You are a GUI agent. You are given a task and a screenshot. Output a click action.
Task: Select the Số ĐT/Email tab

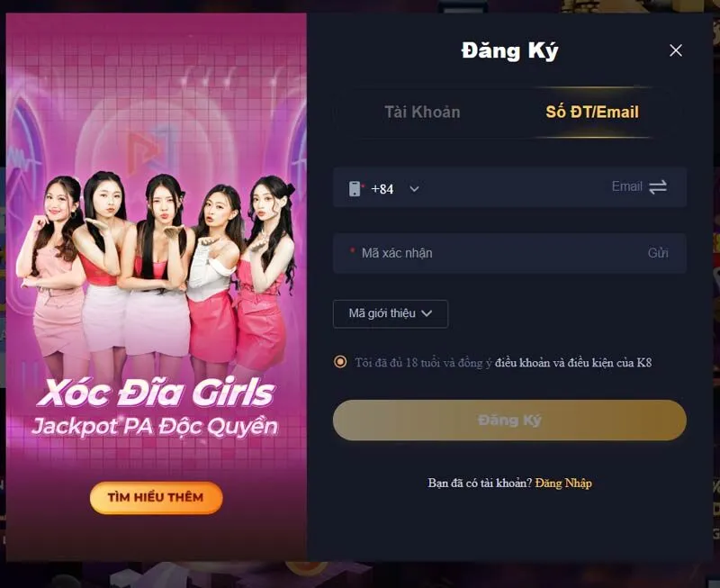[x=592, y=112]
